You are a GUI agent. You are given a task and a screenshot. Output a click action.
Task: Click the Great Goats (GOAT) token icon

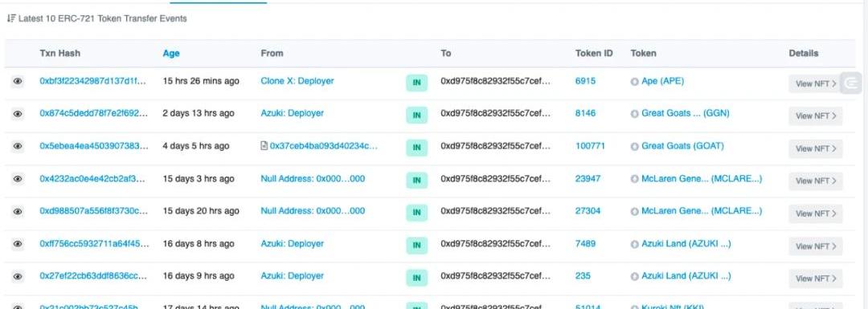(x=634, y=147)
